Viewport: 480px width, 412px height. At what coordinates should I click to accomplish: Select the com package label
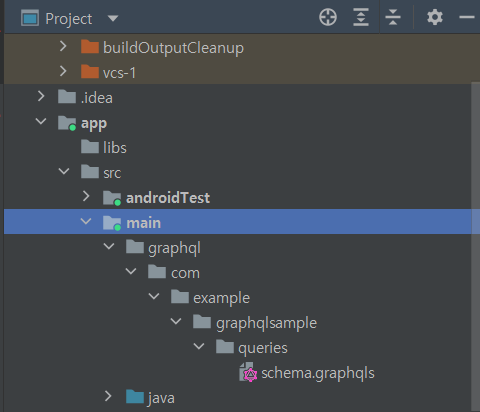click(185, 273)
